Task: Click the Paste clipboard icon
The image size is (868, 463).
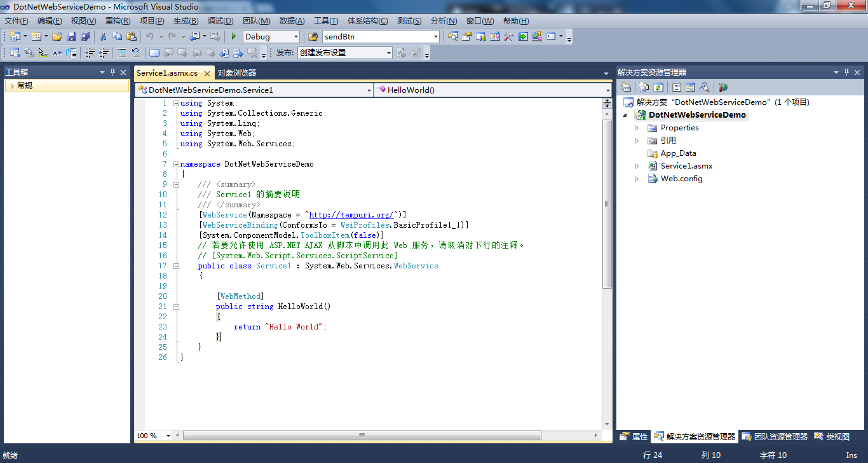Action: [x=132, y=36]
